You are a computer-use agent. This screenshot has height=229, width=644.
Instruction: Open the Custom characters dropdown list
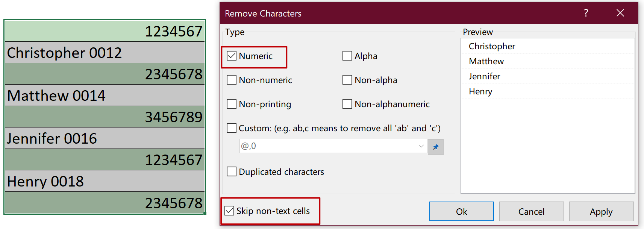tap(421, 146)
